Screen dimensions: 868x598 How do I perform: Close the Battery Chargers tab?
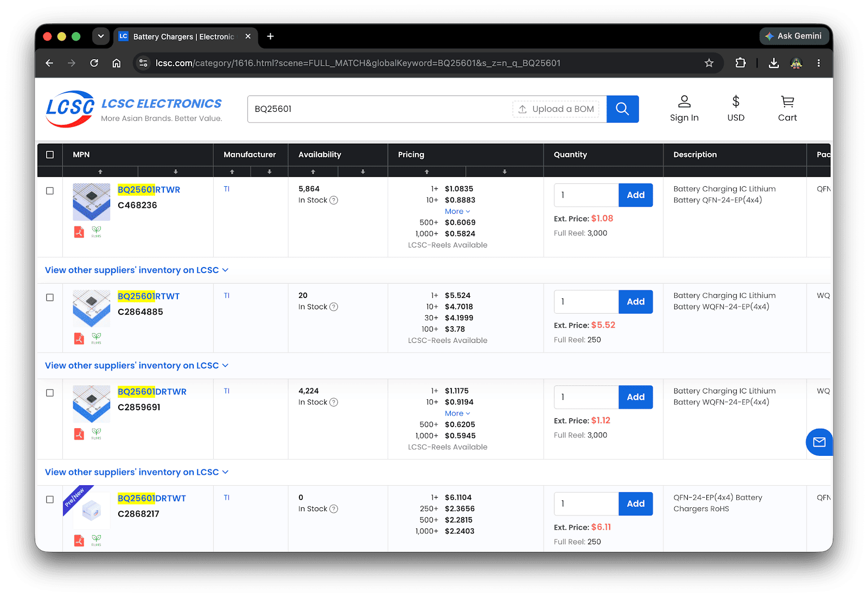[248, 36]
